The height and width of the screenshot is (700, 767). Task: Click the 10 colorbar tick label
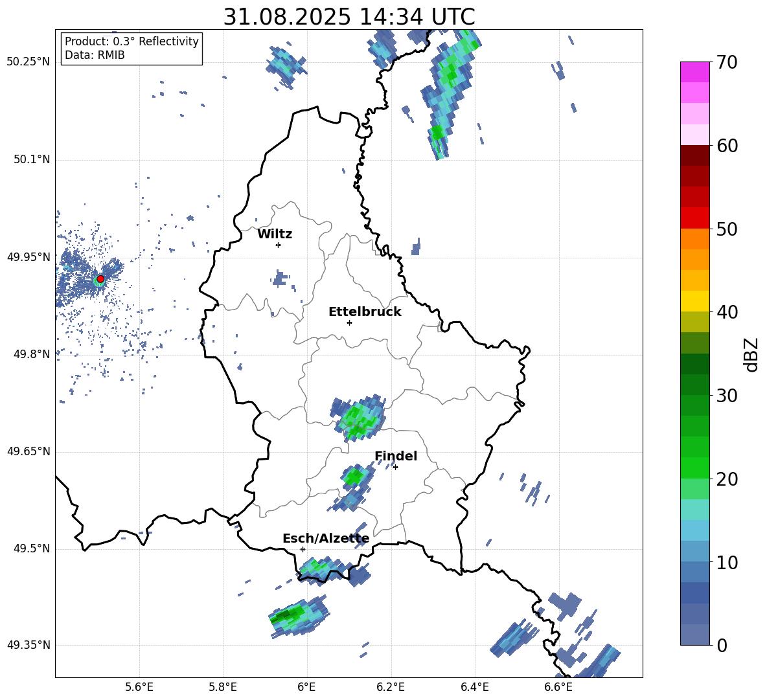pos(727,562)
